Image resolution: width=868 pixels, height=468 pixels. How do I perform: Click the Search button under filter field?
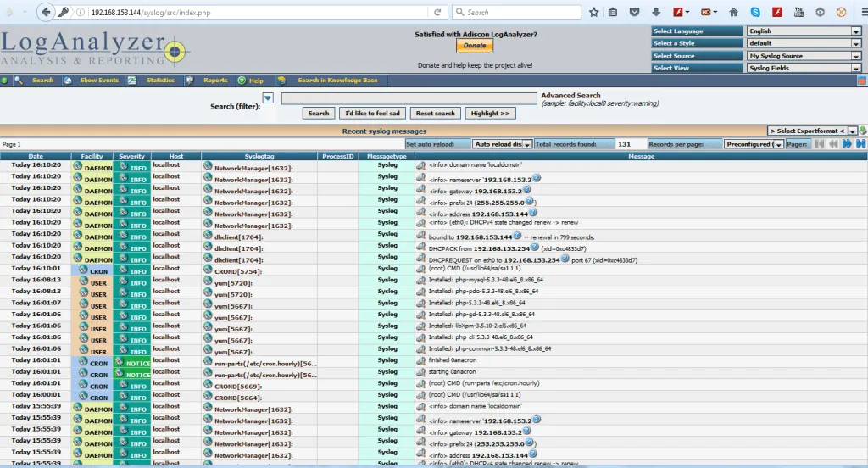(x=319, y=113)
